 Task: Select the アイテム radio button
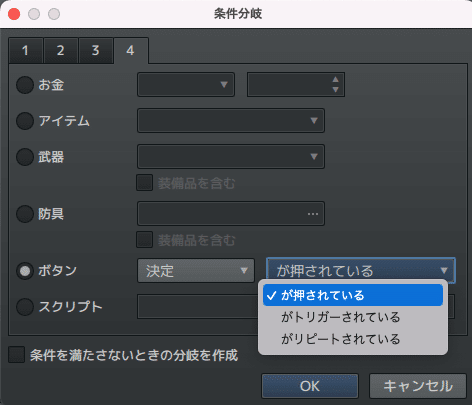pyautogui.click(x=25, y=121)
